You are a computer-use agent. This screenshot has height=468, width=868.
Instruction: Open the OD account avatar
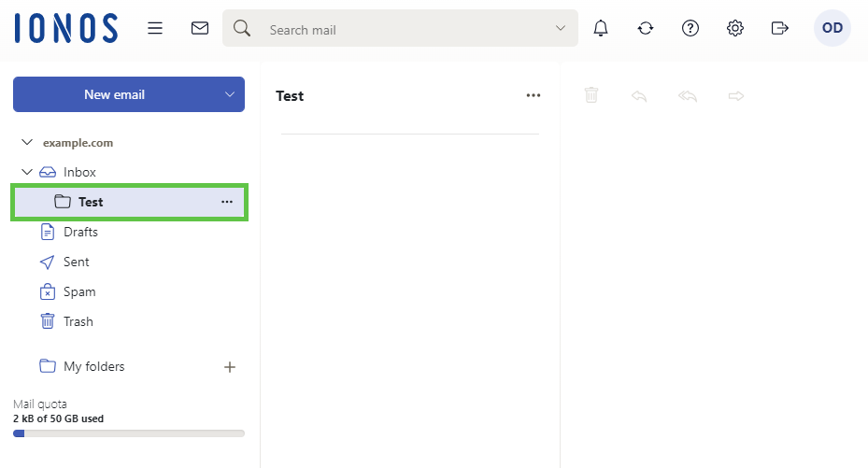click(x=832, y=28)
